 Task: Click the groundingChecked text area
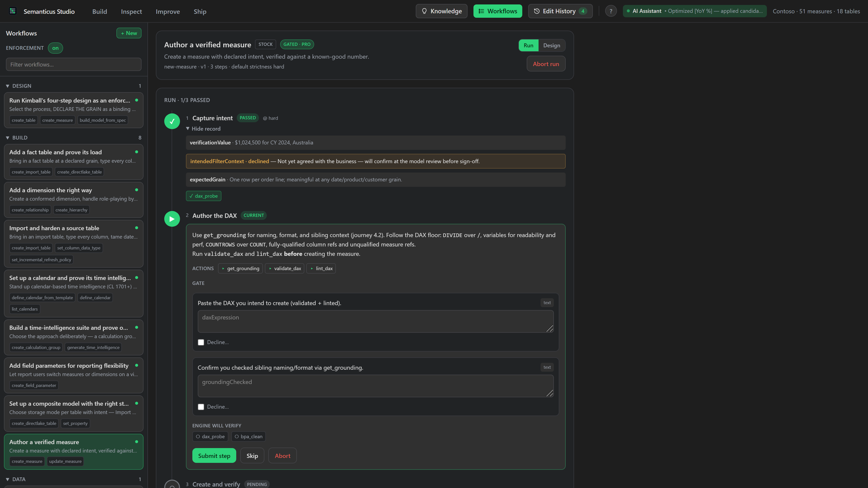[x=375, y=386]
